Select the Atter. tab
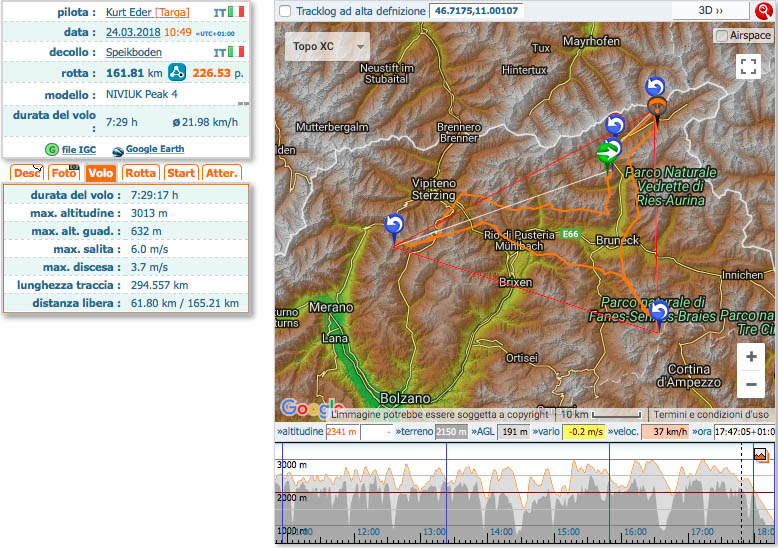Viewport: 778px width, 548px height. click(221, 173)
